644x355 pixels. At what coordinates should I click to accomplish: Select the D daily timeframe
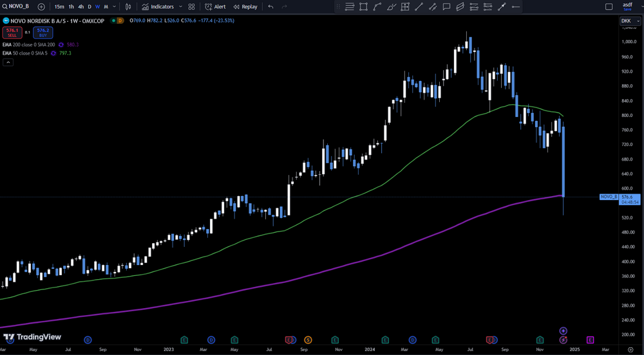click(90, 6)
